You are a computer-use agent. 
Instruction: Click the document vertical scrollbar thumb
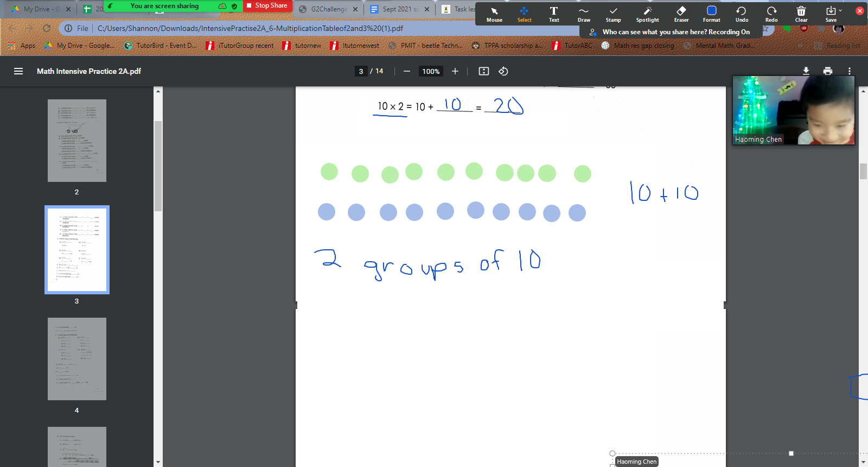[x=863, y=171]
